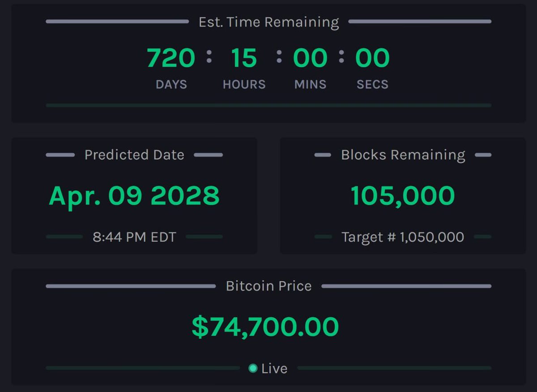
Task: Click the HOURS unit label
Action: point(244,84)
